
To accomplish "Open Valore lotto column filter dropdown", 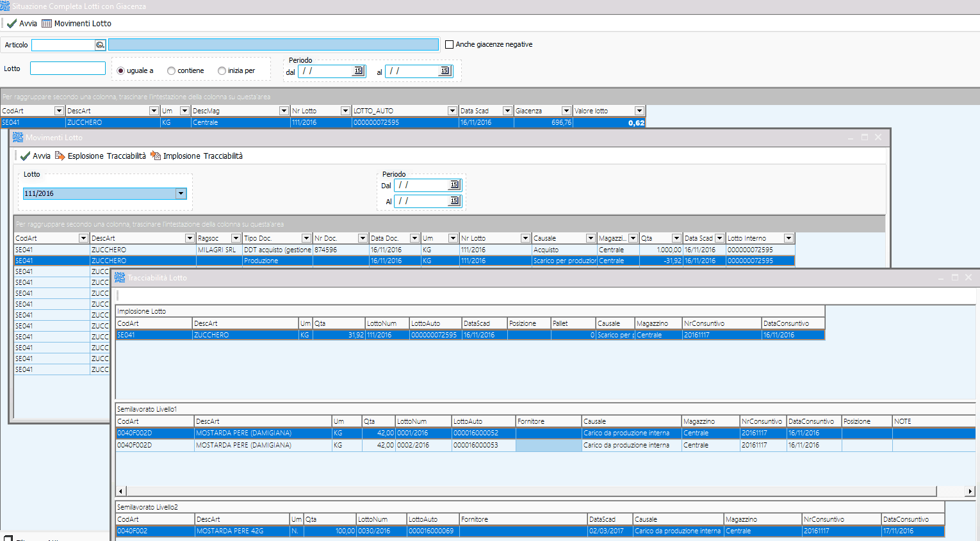I will [x=639, y=111].
